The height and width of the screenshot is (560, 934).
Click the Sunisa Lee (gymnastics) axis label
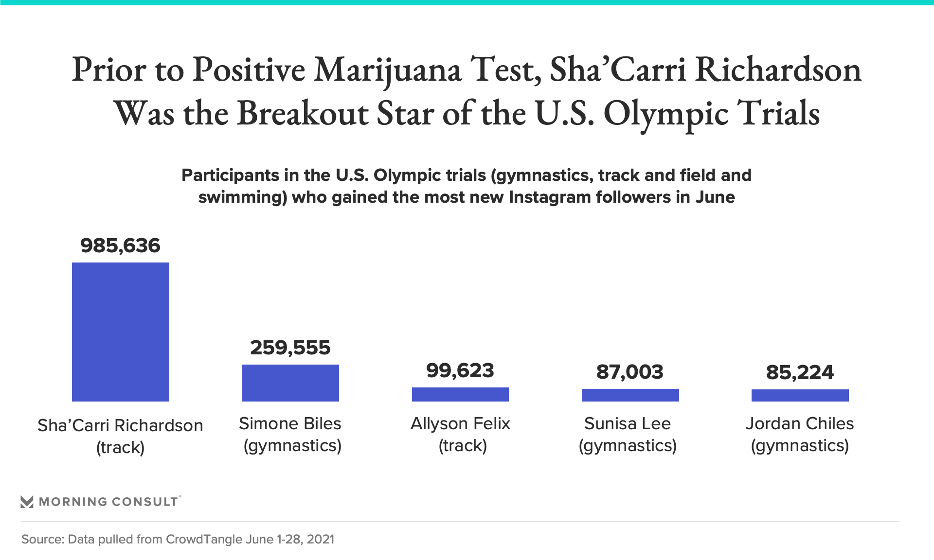pyautogui.click(x=628, y=434)
